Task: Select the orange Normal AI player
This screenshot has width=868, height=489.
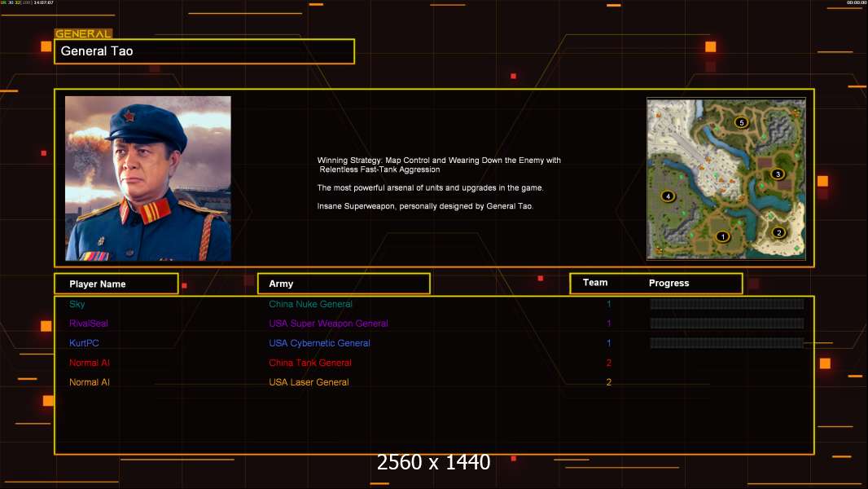Action: [89, 382]
